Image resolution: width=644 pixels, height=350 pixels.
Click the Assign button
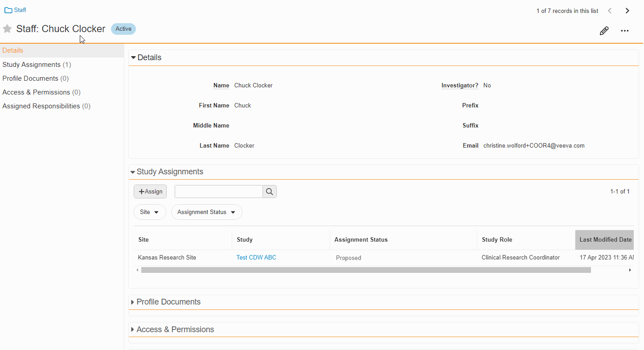(x=150, y=192)
